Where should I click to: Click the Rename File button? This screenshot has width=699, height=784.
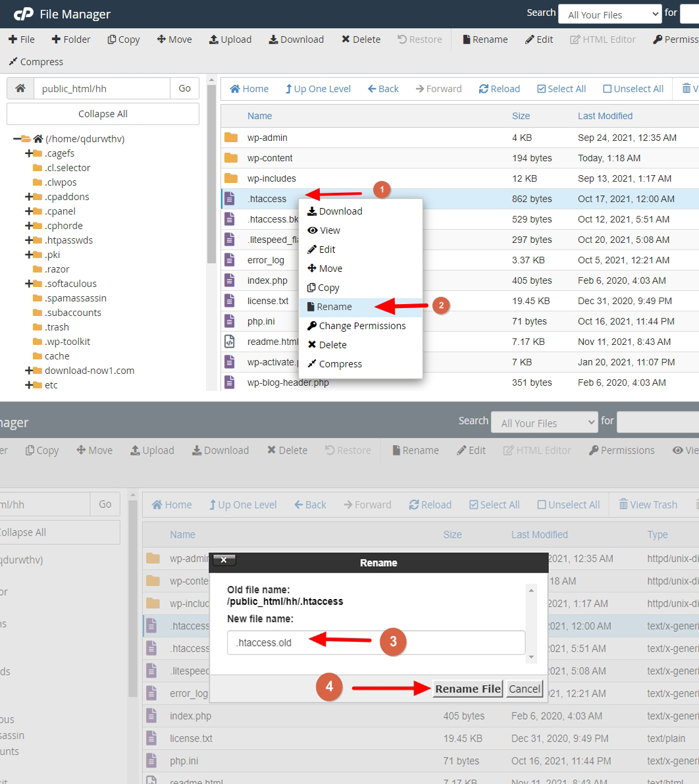tap(467, 689)
